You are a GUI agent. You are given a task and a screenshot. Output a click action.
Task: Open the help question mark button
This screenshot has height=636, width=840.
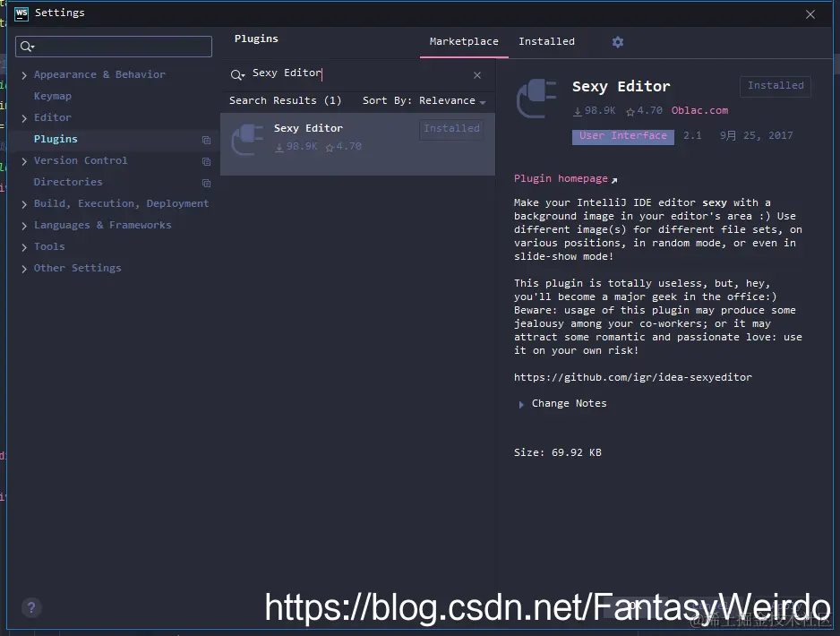pyautogui.click(x=31, y=607)
